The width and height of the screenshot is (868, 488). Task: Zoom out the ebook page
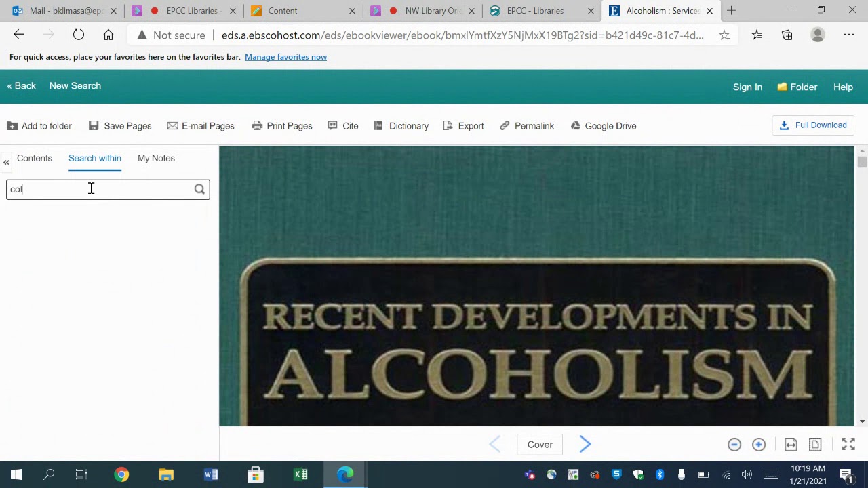pyautogui.click(x=734, y=445)
